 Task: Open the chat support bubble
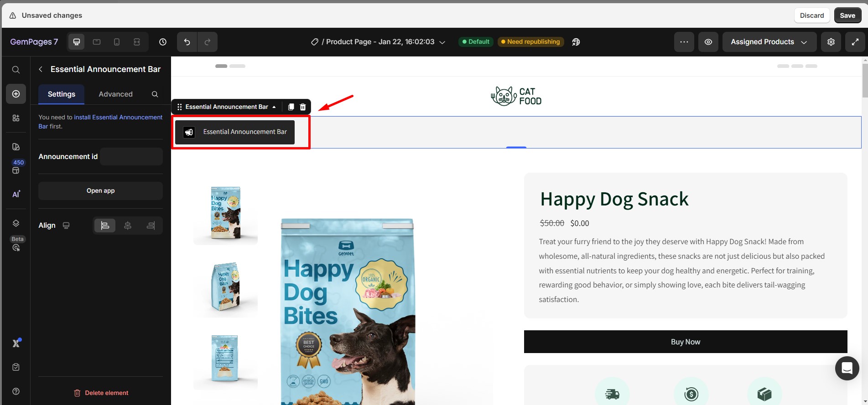847,368
